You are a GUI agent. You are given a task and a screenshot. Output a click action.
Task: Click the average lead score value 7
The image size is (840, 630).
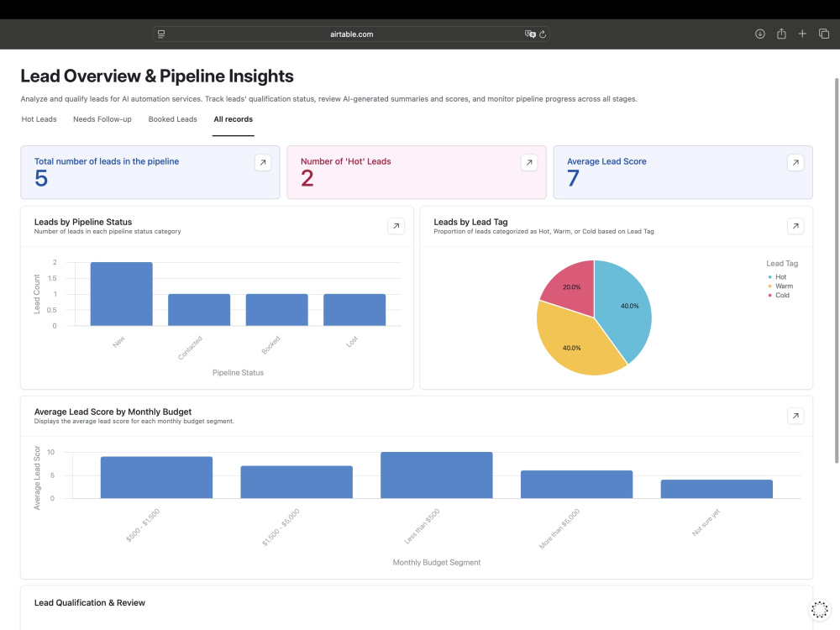pos(573,178)
